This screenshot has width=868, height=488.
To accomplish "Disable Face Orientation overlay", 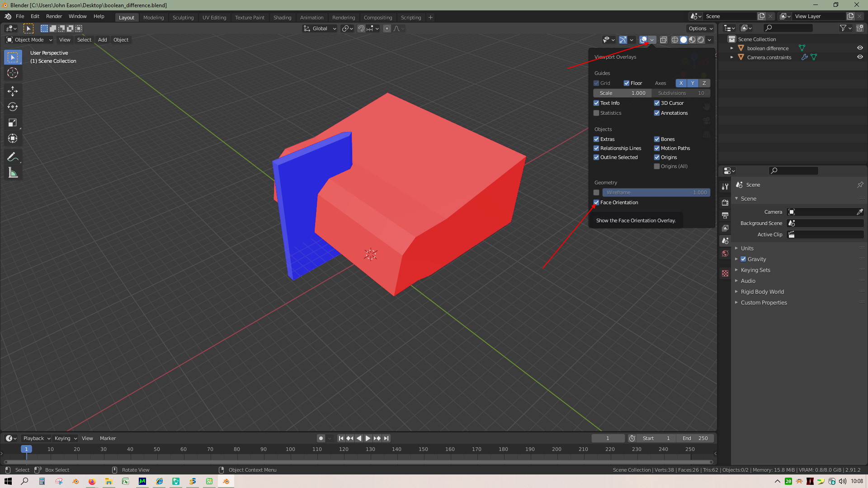I will (596, 202).
